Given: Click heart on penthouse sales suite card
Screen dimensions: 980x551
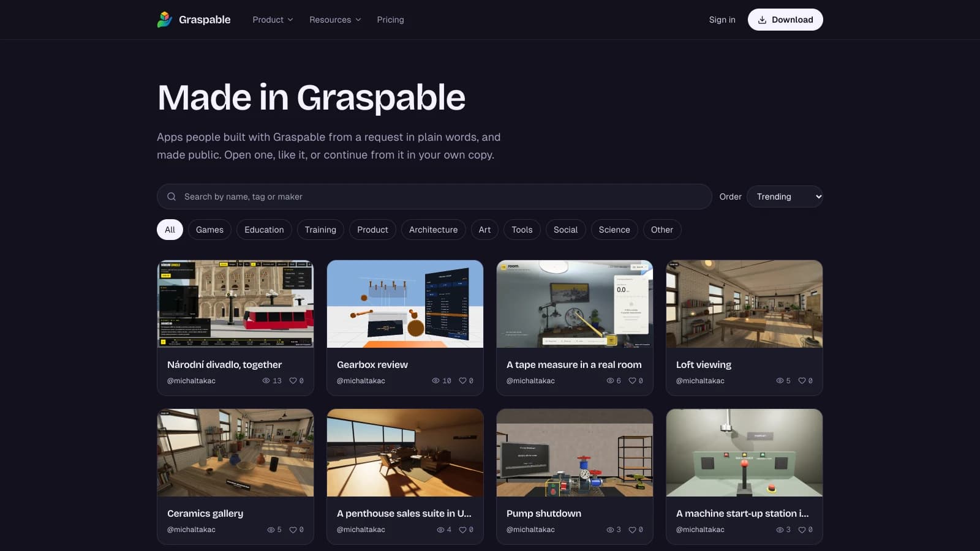Looking at the screenshot, I should 462,530.
